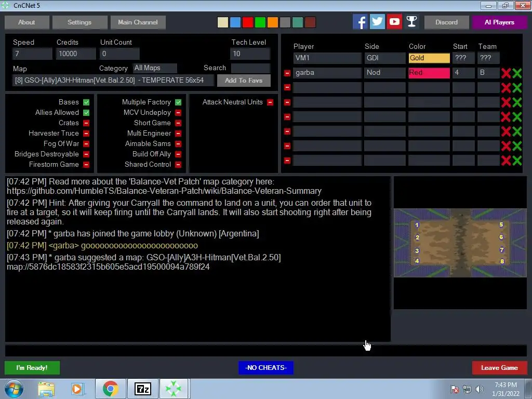Click the volume speaker tray icon
This screenshot has width=532, height=399.
(480, 389)
